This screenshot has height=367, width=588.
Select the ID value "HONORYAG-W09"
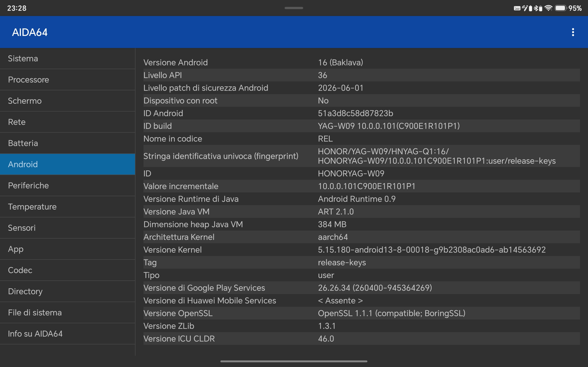coord(351,173)
